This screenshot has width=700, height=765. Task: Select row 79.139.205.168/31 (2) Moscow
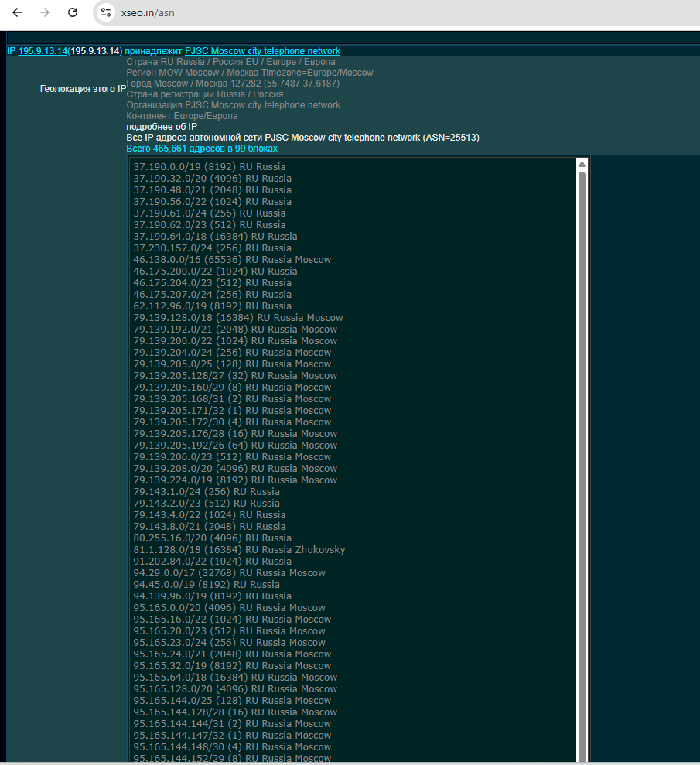tap(233, 399)
